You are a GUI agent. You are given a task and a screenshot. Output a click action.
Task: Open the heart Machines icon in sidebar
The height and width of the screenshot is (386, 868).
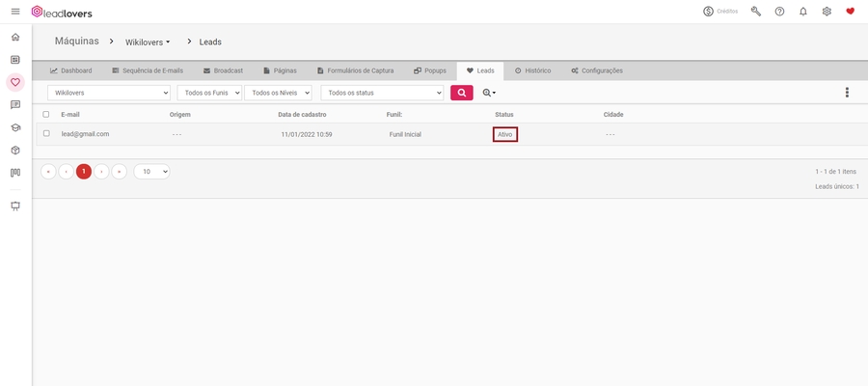coord(15,82)
